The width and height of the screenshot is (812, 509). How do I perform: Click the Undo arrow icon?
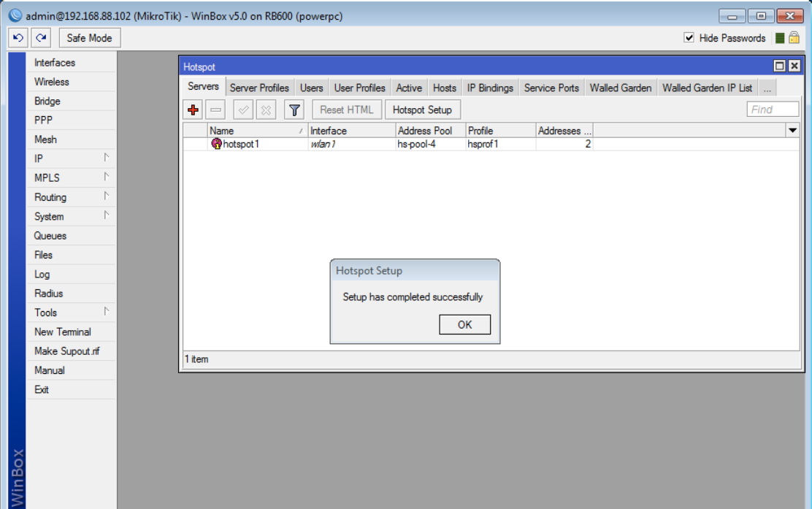18,38
